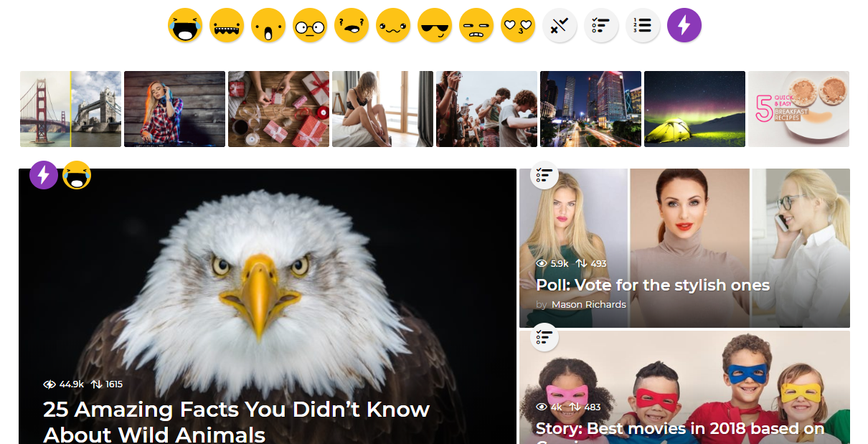
Task: Click the heart-eyes kissing emoji icon
Action: tap(518, 26)
